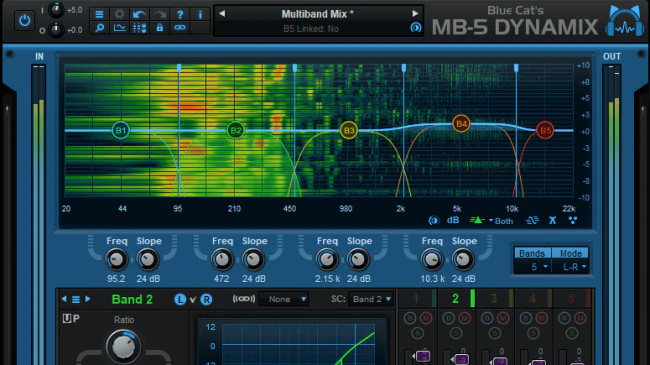The height and width of the screenshot is (365, 650).
Task: Open band presets menu icon beside Band 2
Action: click(76, 299)
